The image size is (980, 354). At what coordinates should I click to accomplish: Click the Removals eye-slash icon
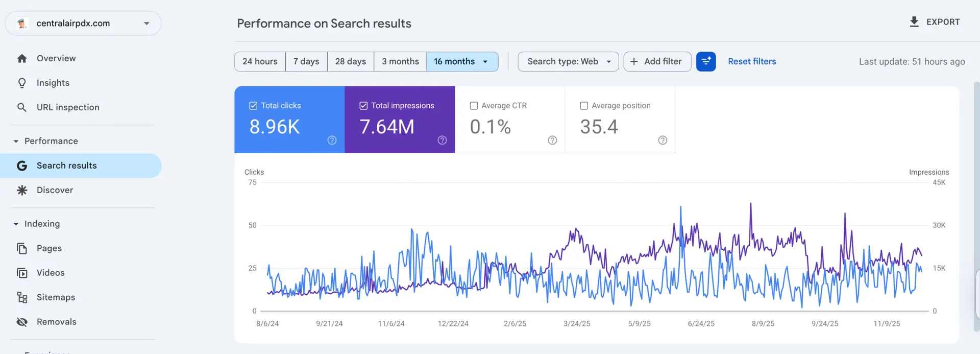click(22, 322)
